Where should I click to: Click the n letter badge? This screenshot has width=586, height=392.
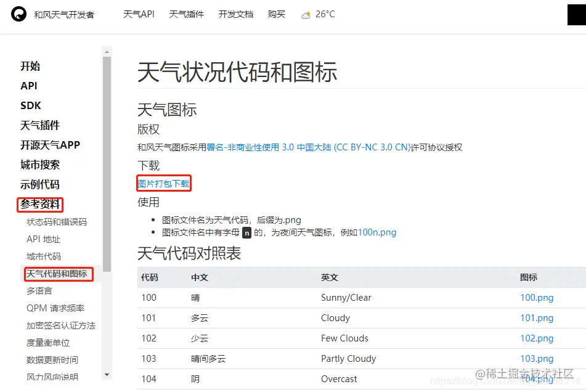coord(246,233)
